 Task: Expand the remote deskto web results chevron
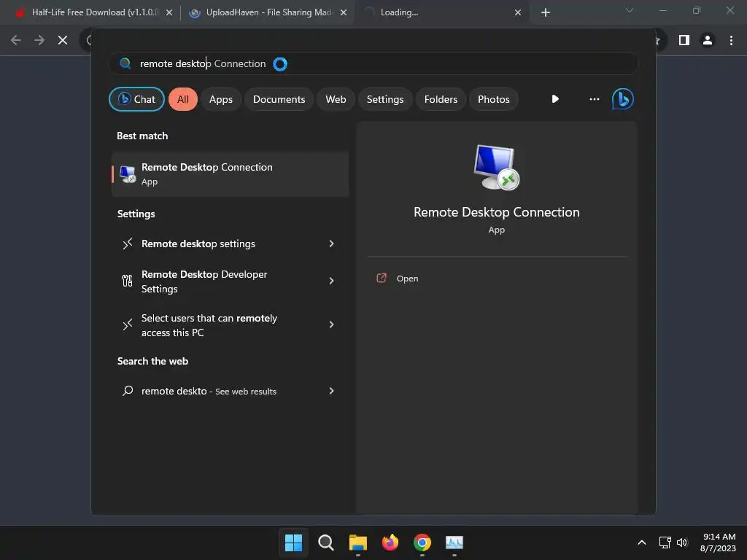coord(332,391)
